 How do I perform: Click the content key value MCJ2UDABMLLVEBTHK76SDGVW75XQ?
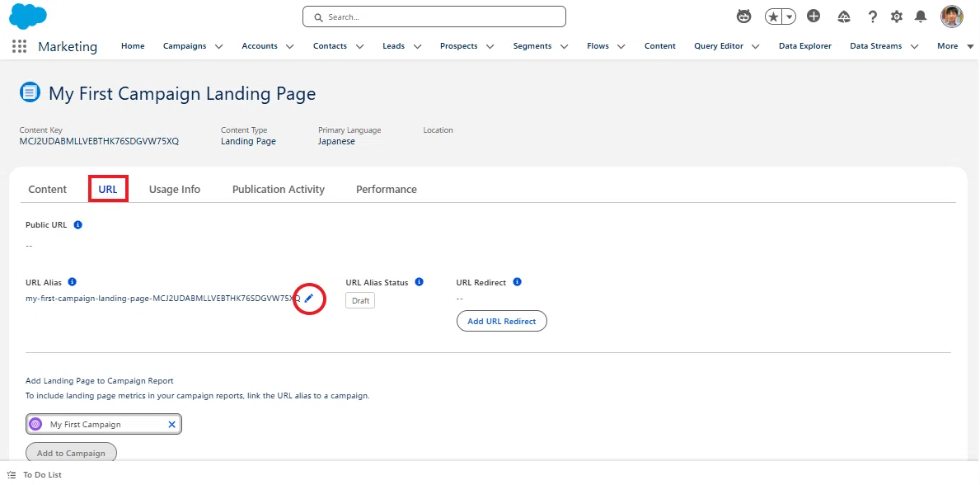100,141
